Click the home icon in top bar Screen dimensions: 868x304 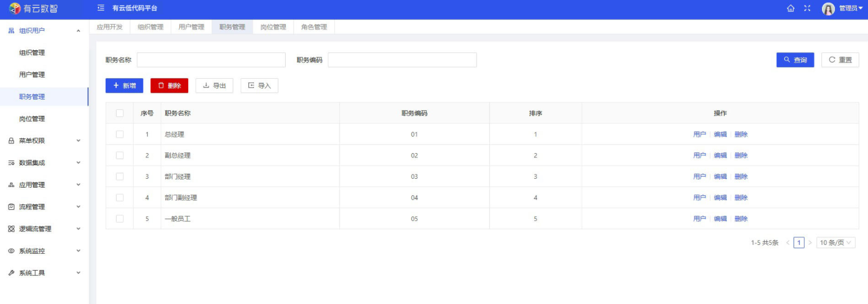790,8
